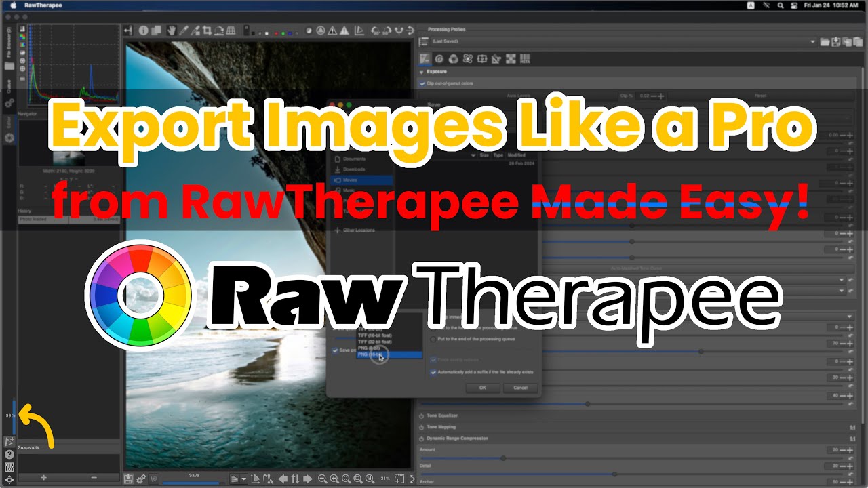Viewport: 868px width, 488px height.
Task: Select Put to end of processing queue
Action: pos(433,339)
